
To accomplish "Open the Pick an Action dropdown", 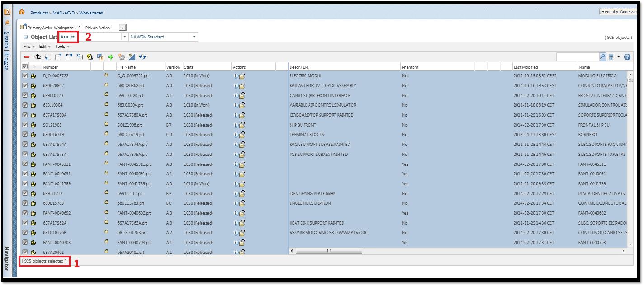I will pyautogui.click(x=104, y=28).
